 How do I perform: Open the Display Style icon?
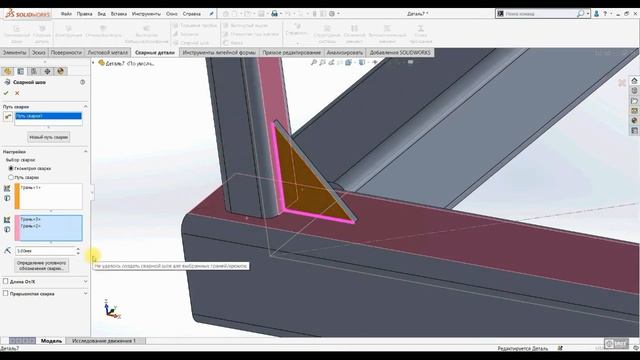tap(362, 62)
